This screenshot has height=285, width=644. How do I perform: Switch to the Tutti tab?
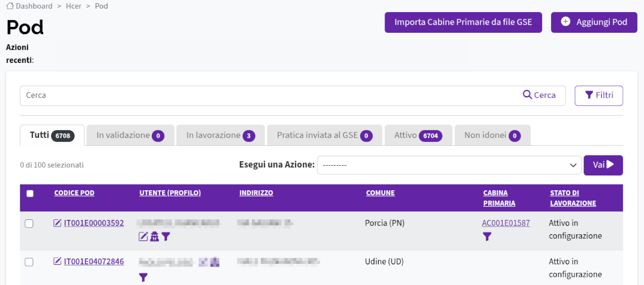pos(52,135)
